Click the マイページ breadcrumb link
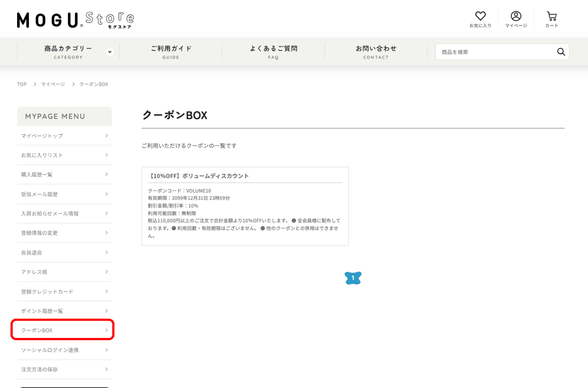Viewport: 588px width, 388px height. 53,84
